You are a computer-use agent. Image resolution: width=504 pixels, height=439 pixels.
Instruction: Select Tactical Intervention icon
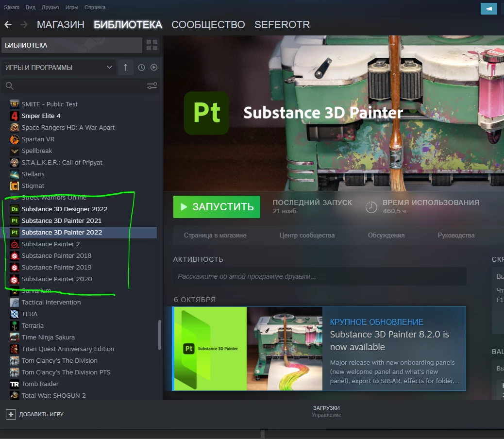[15, 303]
